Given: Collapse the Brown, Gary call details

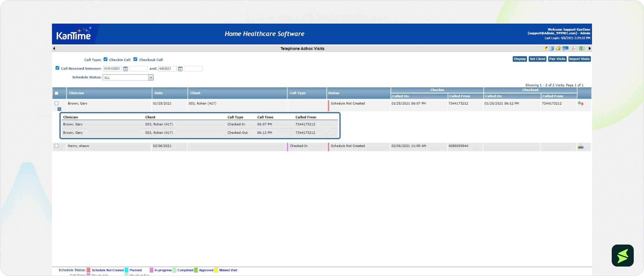Looking at the screenshot, I should (59, 109).
